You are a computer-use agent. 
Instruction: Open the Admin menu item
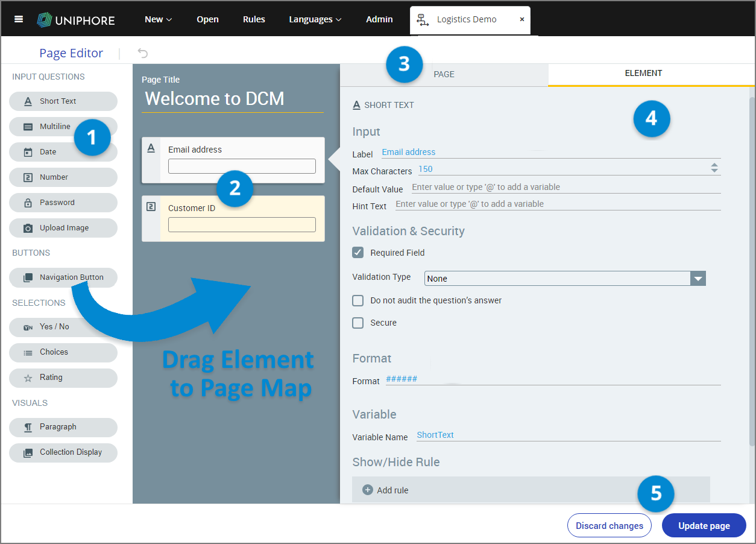click(379, 19)
